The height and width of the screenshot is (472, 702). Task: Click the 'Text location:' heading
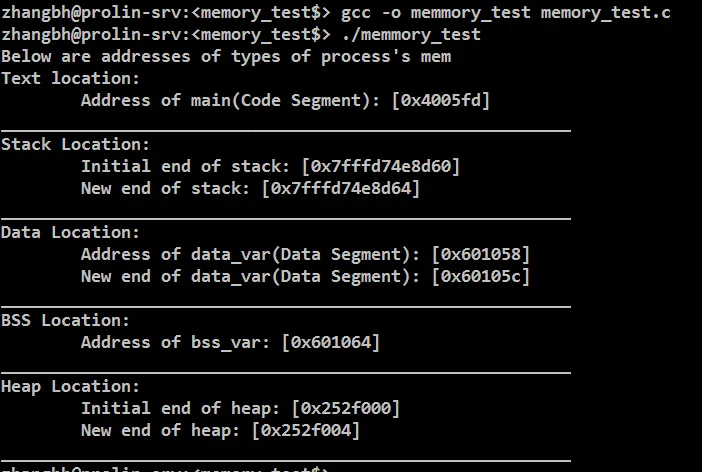tap(70, 78)
